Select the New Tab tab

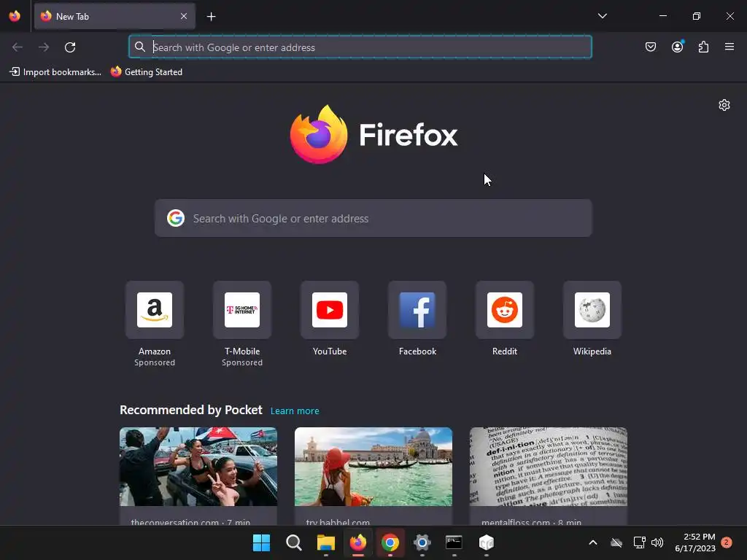point(115,16)
